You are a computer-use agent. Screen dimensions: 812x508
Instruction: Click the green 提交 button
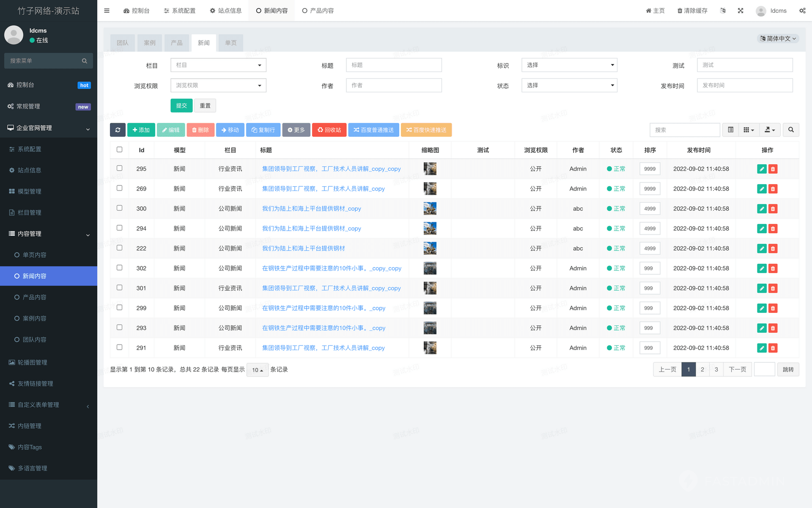click(x=181, y=105)
